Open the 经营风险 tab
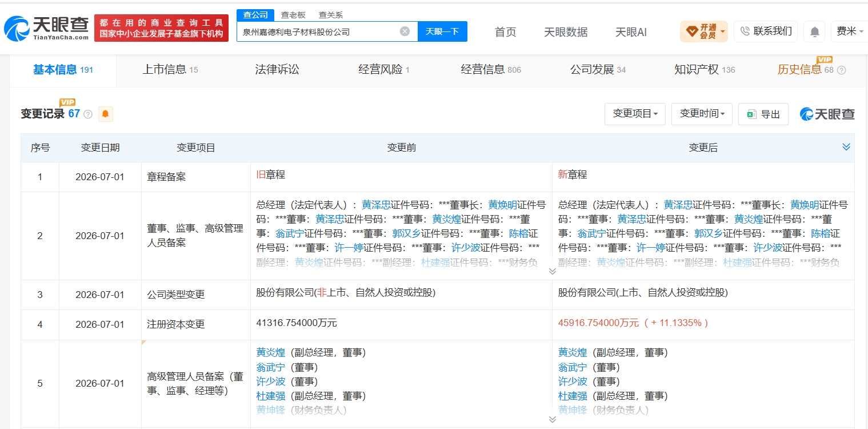Screen dimensions: 868x429 point(384,70)
